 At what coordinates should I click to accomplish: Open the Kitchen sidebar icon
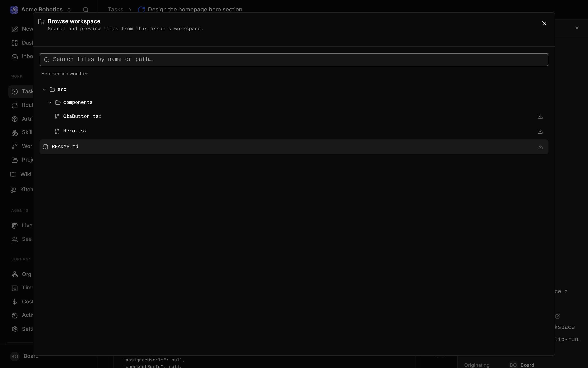[x=13, y=190]
